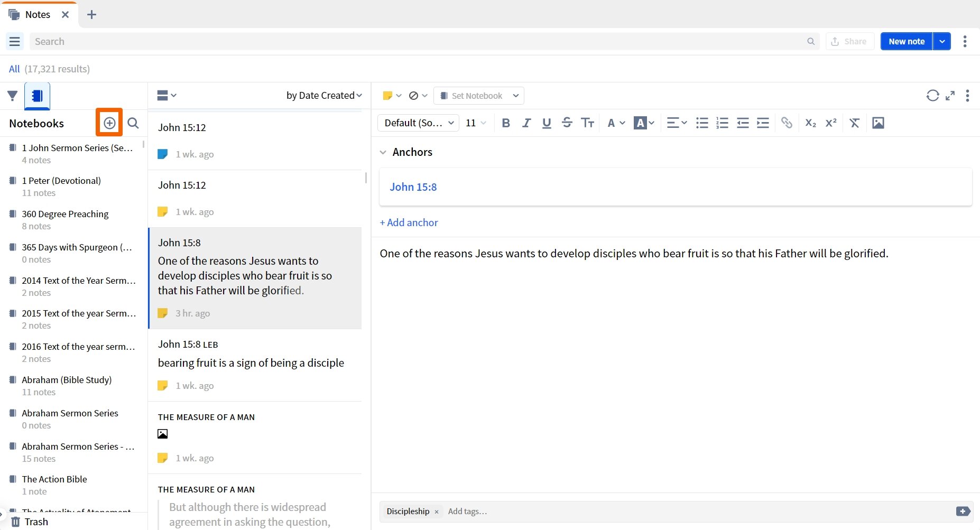Viewport: 980px width, 530px height.
Task: Open the note color highlighter dropdown
Action: click(392, 96)
